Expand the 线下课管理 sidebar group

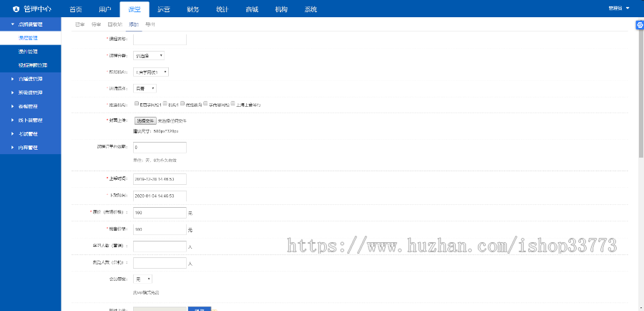(x=30, y=120)
